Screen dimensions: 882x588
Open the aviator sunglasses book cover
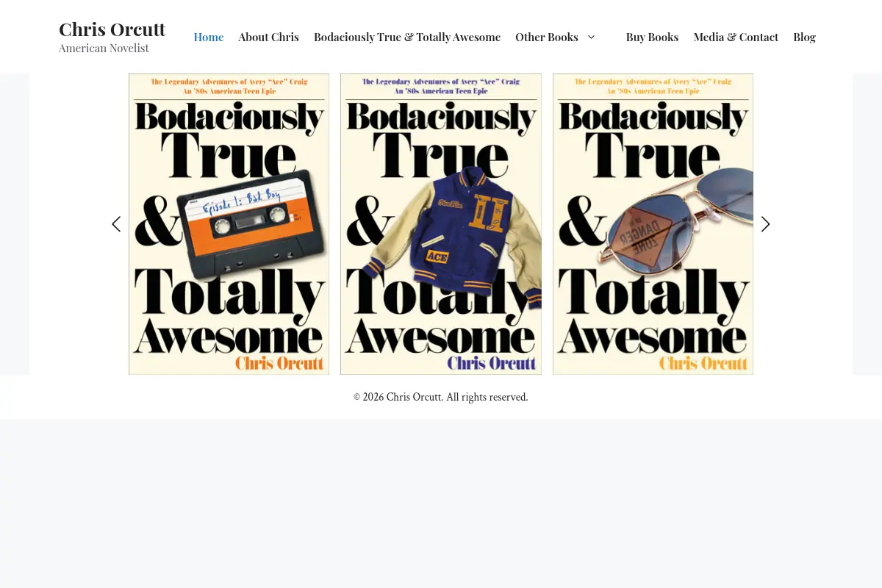(653, 224)
